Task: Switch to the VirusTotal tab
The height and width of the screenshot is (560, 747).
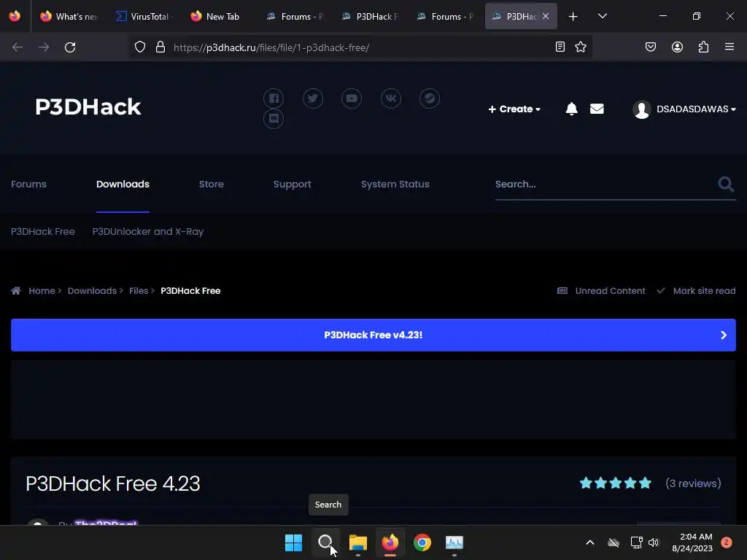Action: (x=144, y=17)
